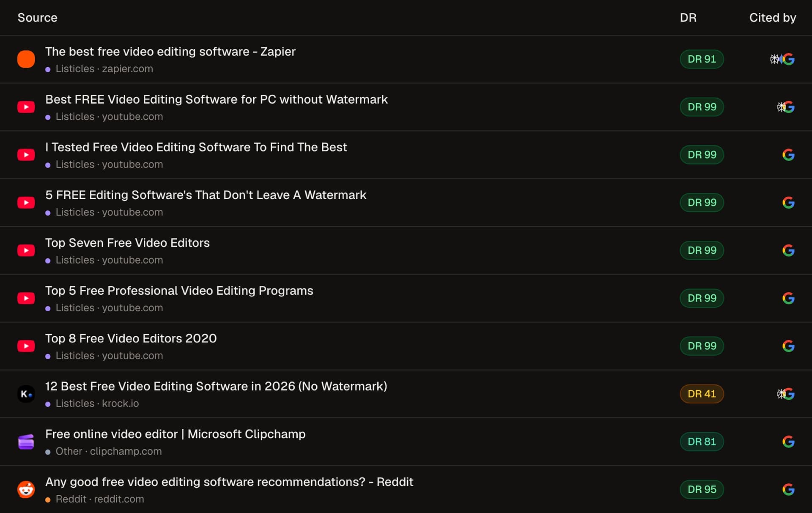Click the 'DR' column header

(688, 18)
